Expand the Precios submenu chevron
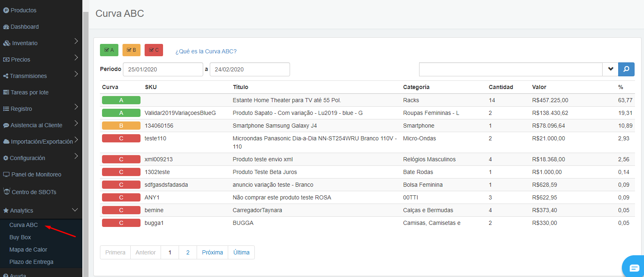Viewport: 644px width, 277px height. 76,57
